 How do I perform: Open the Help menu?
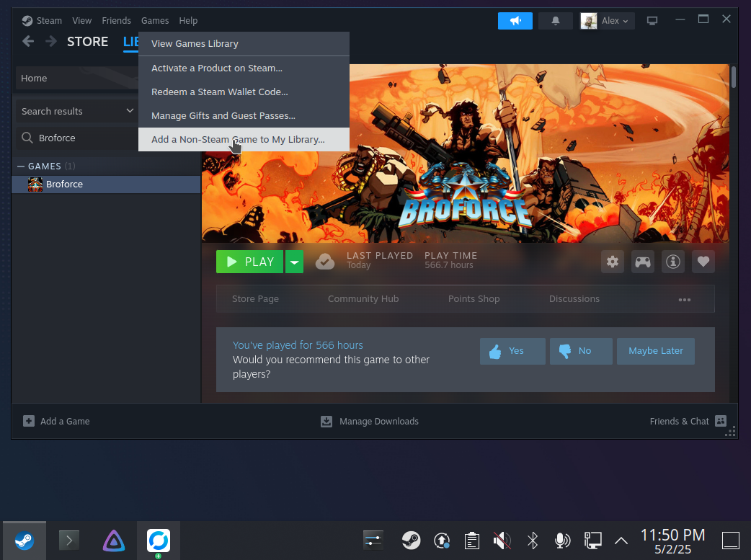pyautogui.click(x=188, y=21)
